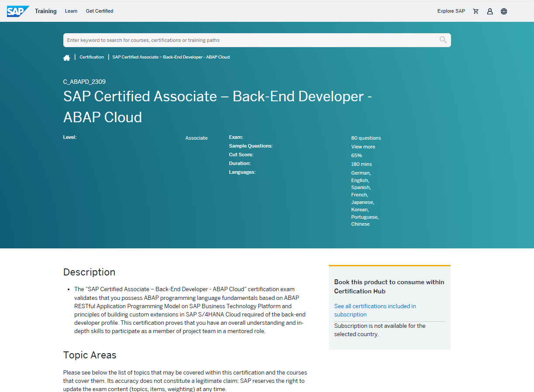Click the home breadcrumb icon
The height and width of the screenshot is (392, 534).
(66, 57)
